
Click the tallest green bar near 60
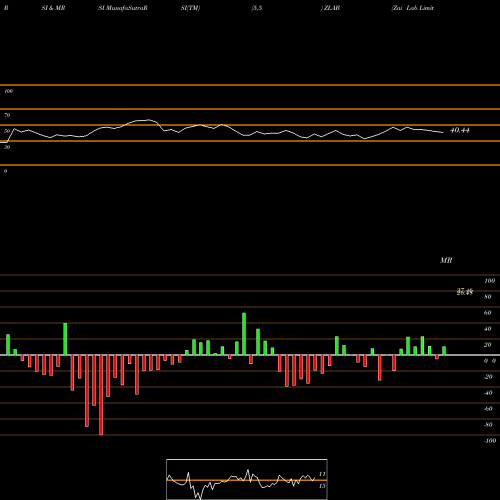(244, 334)
